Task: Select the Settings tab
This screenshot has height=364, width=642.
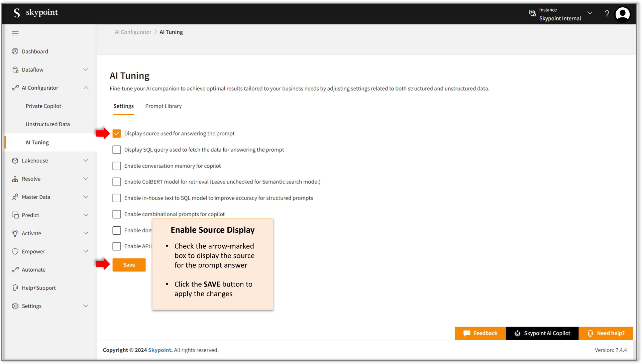Action: click(x=123, y=106)
